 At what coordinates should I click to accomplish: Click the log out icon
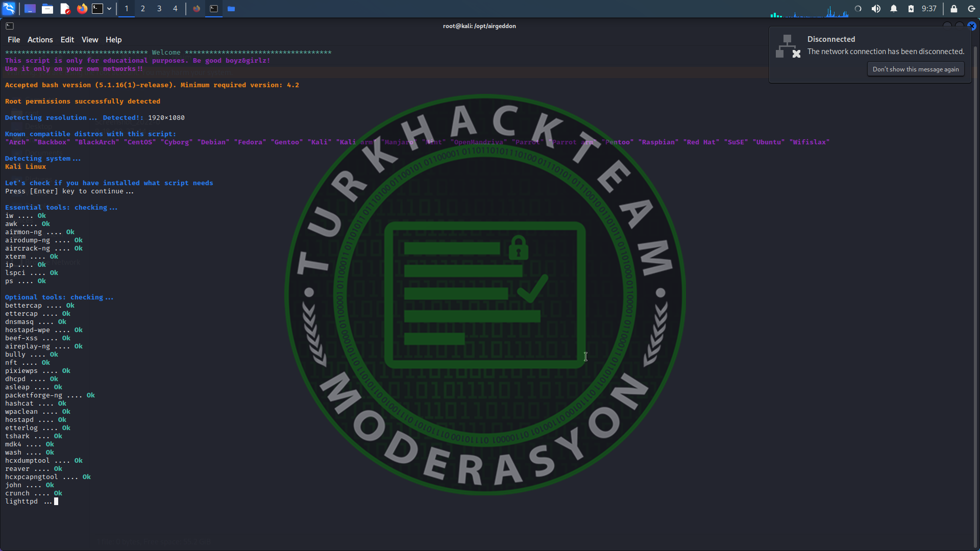971,9
